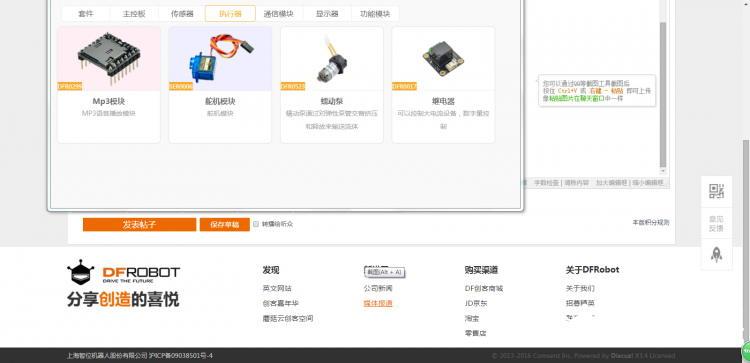Select the Mp3模块 product image
This screenshot has height=363, width=750.
pos(109,58)
